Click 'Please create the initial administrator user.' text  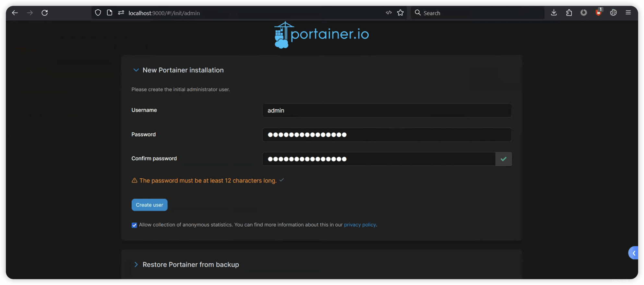tap(181, 89)
